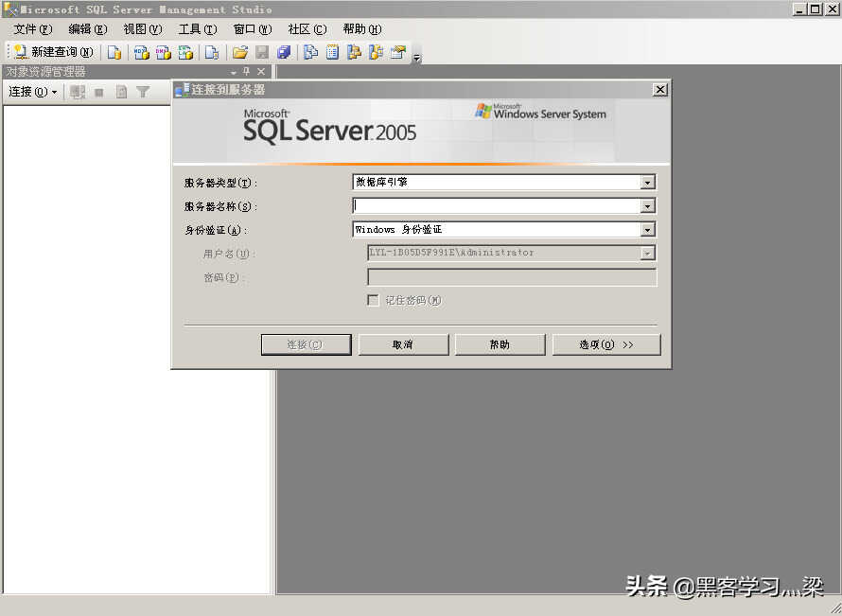Expand the server type (服务器类型) dropdown
The image size is (842, 616).
click(x=648, y=183)
